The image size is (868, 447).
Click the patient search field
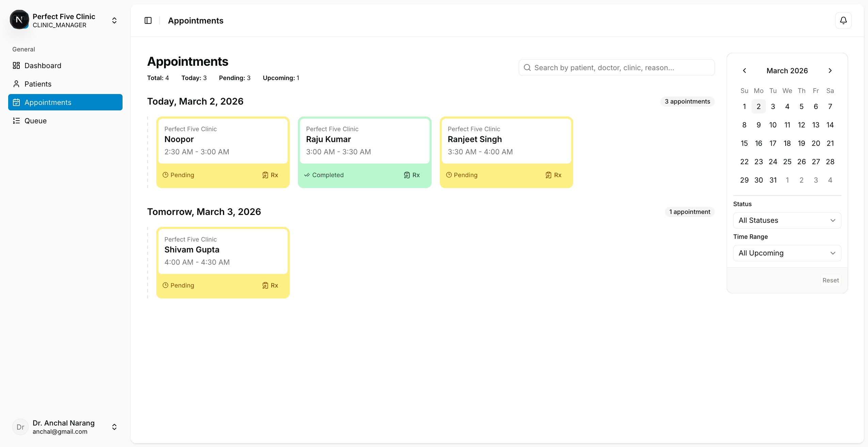pos(616,67)
